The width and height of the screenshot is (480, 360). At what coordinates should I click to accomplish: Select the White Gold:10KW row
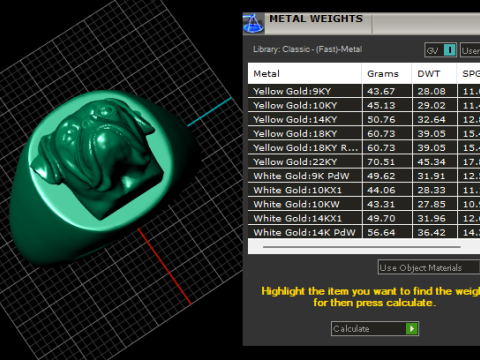pos(364,204)
